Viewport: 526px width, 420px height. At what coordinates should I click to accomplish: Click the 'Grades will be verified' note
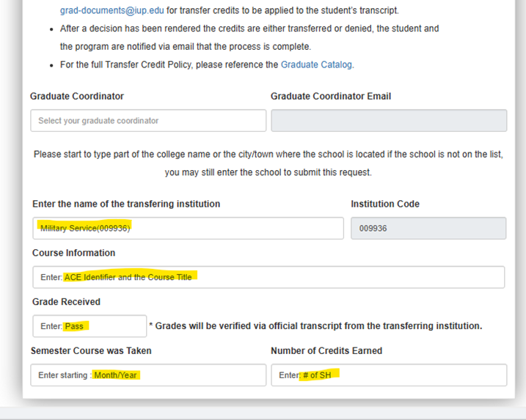315,325
